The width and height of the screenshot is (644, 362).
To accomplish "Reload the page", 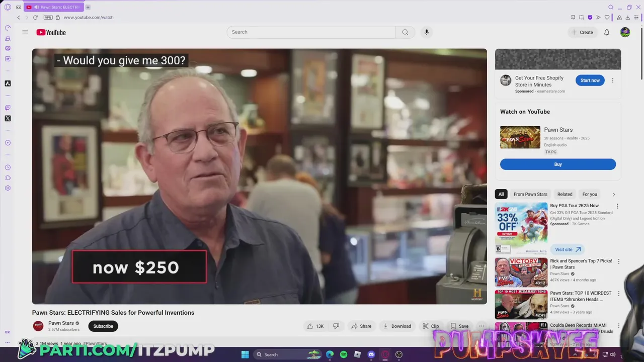I will click(35, 17).
